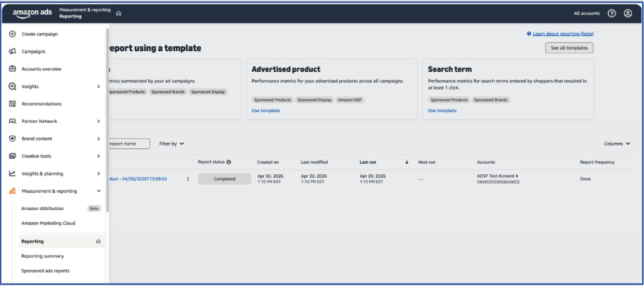
Task: Click the Created on column header
Action: [x=268, y=162]
